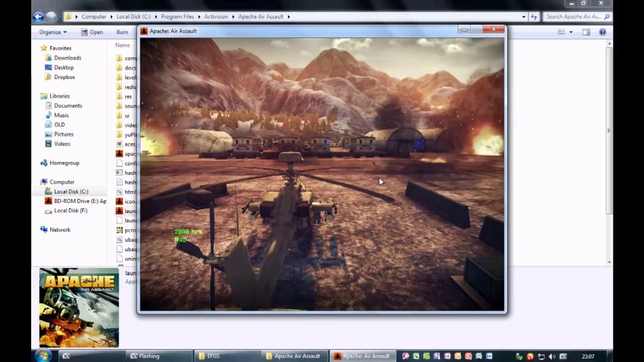The width and height of the screenshot is (644, 362).
Task: Switch to Apache Air Assault folder taskbar item
Action: 294,356
